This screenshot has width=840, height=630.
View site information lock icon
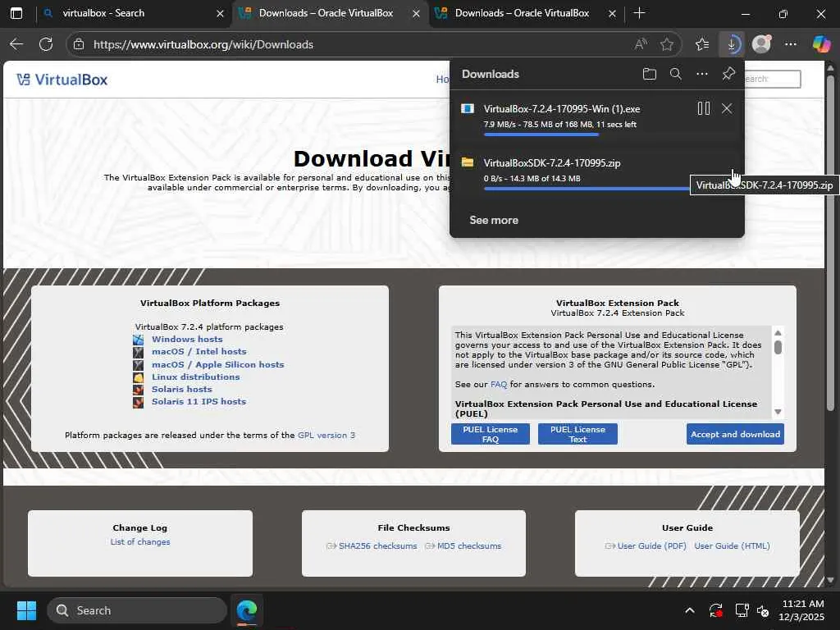[x=79, y=44]
